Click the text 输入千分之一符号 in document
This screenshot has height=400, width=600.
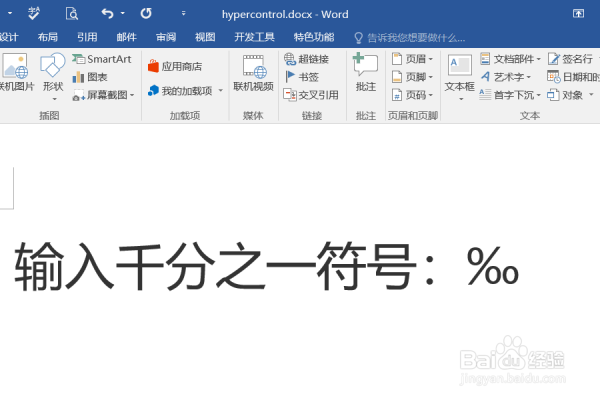pyautogui.click(x=216, y=266)
